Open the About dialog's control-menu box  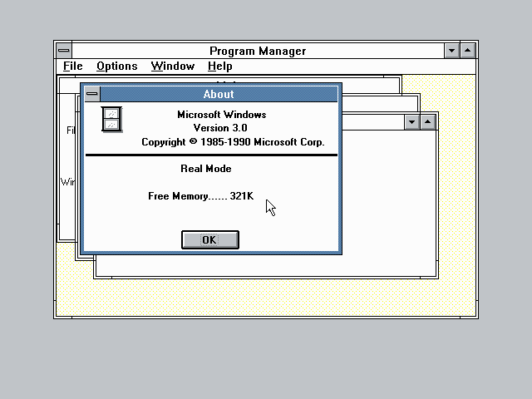coord(92,94)
